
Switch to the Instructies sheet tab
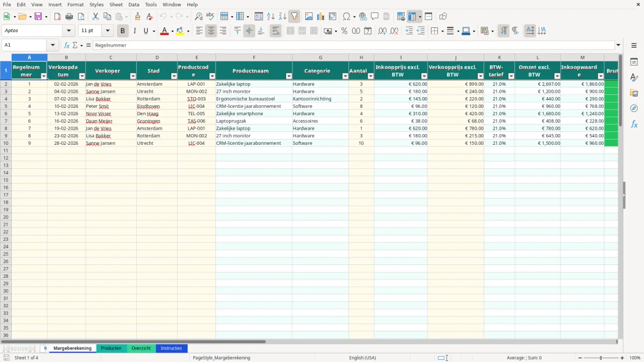click(x=171, y=349)
